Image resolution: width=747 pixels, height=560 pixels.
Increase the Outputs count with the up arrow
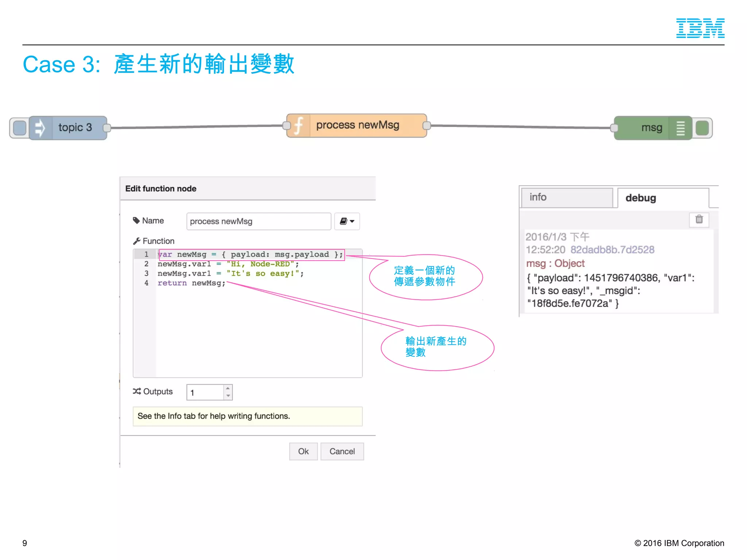[228, 388]
